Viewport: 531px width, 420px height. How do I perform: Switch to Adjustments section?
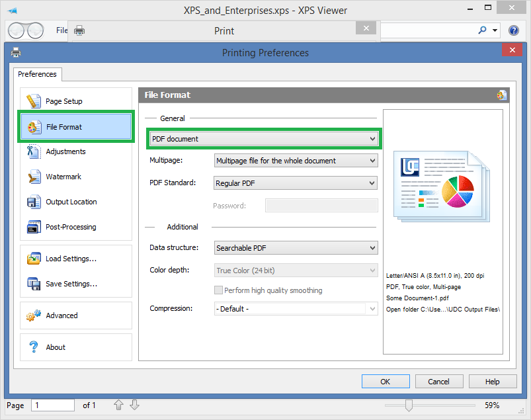(76, 151)
